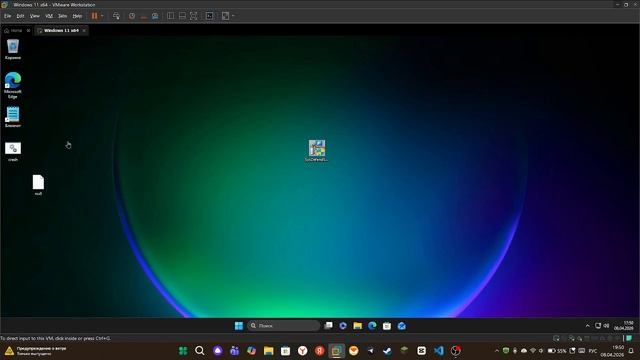Image resolution: width=640 pixels, height=360 pixels.
Task: Close the Windows 11 x64 tab
Action: (84, 31)
